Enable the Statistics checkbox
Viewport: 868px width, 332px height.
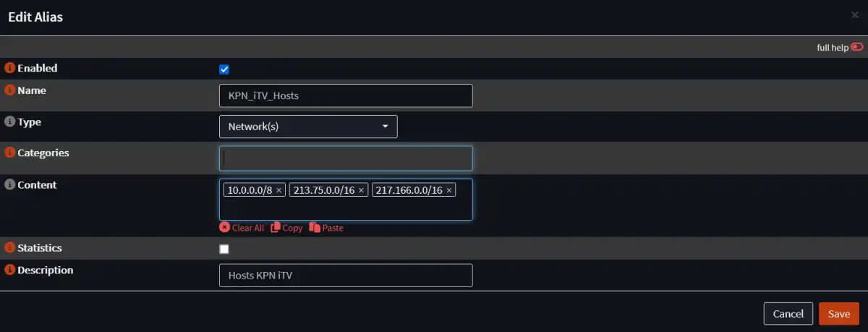click(224, 249)
